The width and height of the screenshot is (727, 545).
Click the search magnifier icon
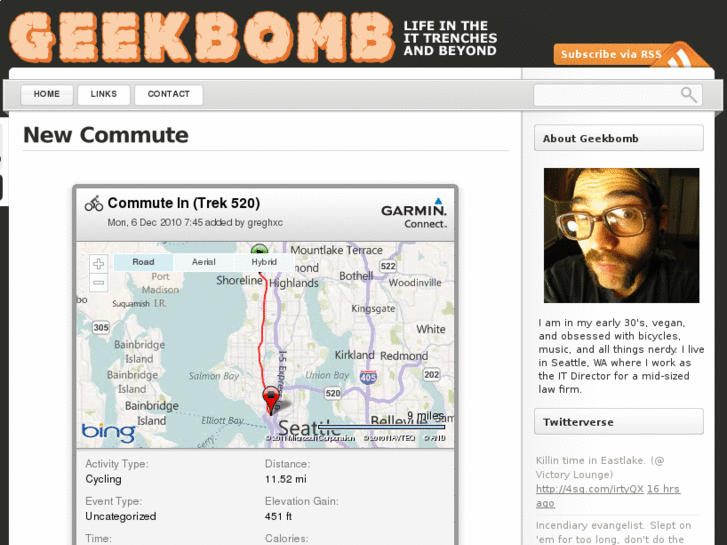coord(689,95)
